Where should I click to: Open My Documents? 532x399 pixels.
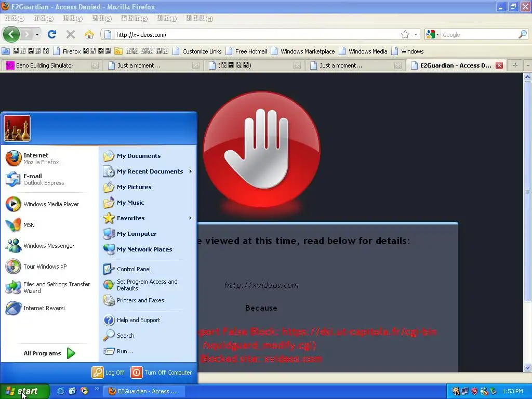click(148, 156)
